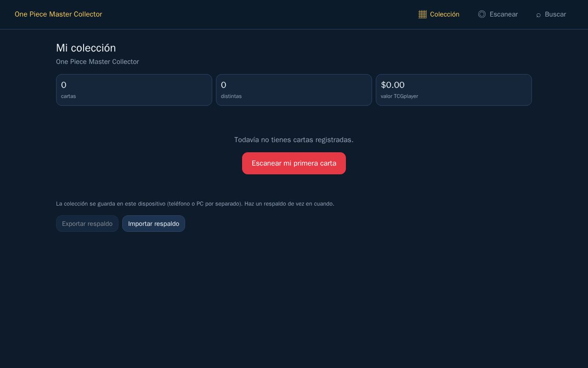The height and width of the screenshot is (368, 588).
Task: Click the Colección grid icon
Action: click(423, 14)
